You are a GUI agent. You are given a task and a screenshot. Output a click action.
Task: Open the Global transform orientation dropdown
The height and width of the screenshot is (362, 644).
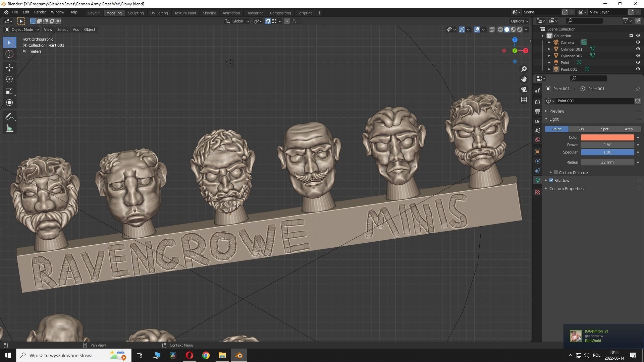coord(237,21)
